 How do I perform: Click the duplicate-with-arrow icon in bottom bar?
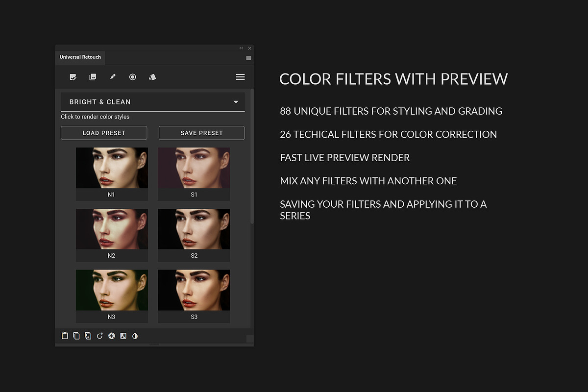coord(88,336)
